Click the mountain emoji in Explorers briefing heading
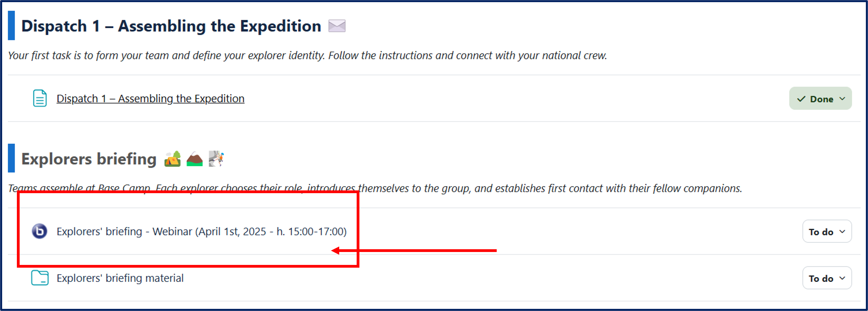868x311 pixels. tap(194, 159)
